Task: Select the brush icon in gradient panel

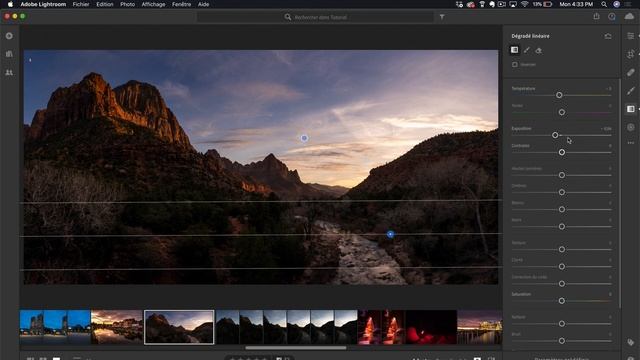Action: (527, 50)
